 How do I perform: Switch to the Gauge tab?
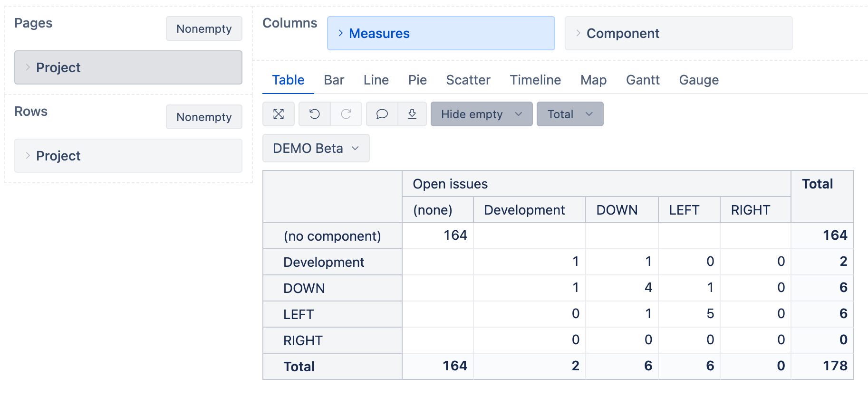[699, 80]
